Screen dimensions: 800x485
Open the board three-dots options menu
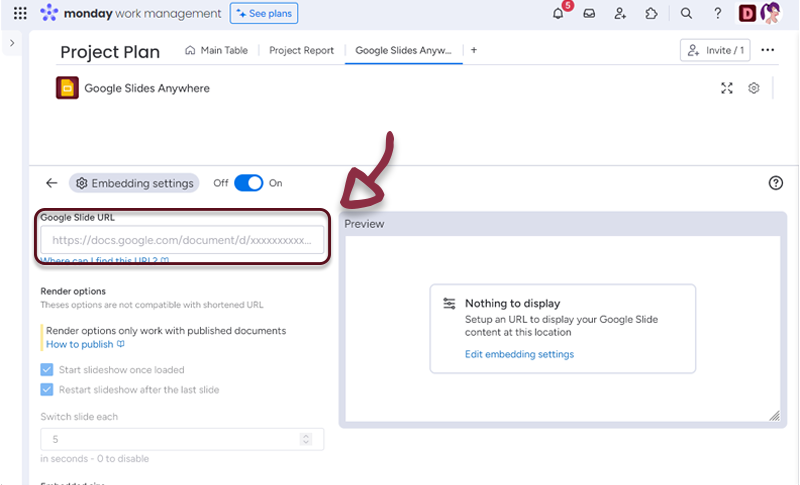768,50
